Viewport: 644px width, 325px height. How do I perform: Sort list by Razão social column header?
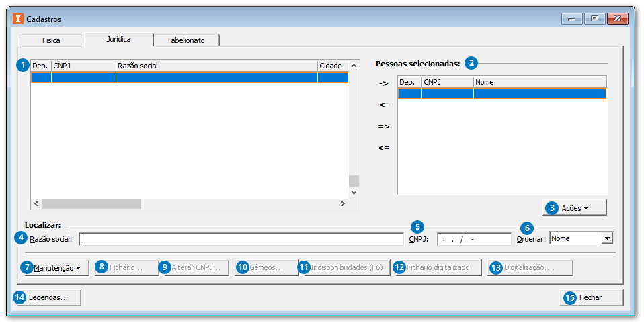(216, 66)
